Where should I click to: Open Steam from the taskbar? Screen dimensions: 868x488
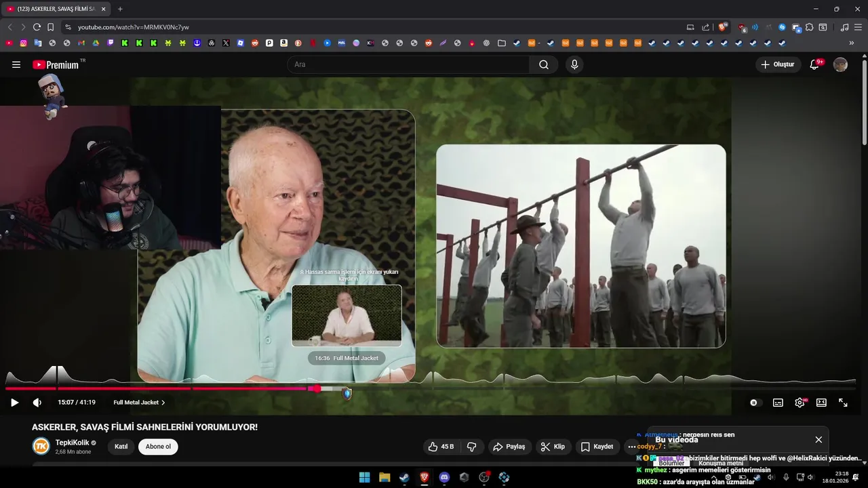pos(404,477)
